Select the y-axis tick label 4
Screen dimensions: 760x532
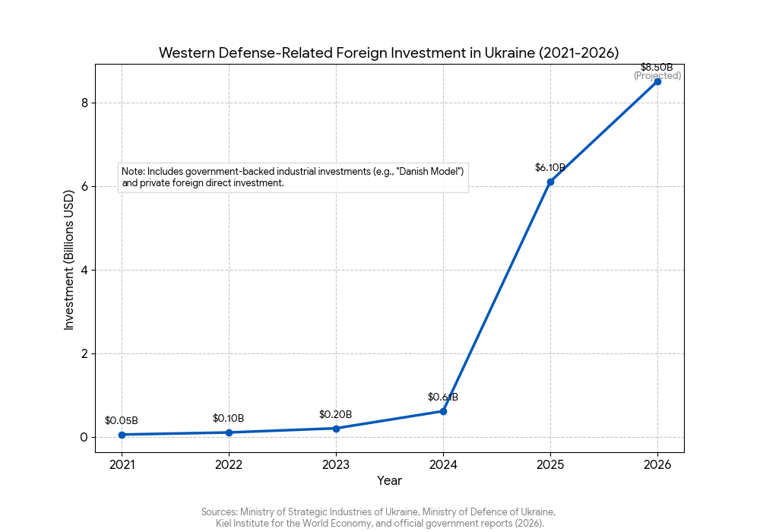[84, 271]
